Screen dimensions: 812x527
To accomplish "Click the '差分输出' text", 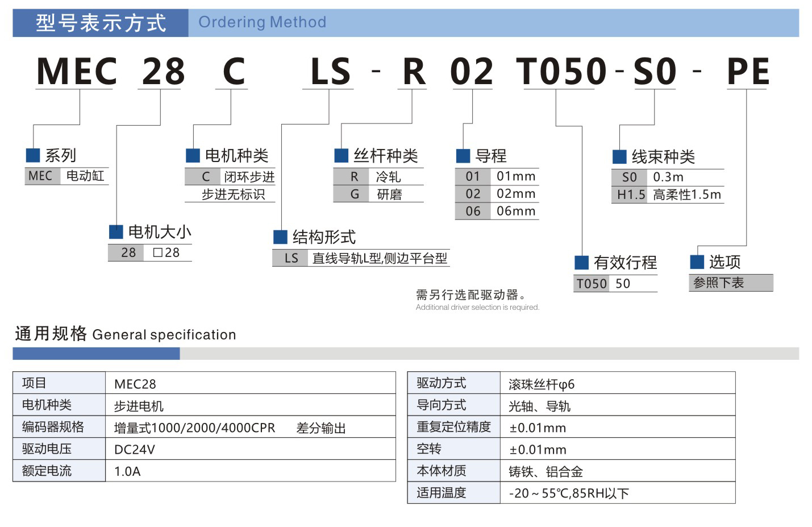I will [x=321, y=428].
